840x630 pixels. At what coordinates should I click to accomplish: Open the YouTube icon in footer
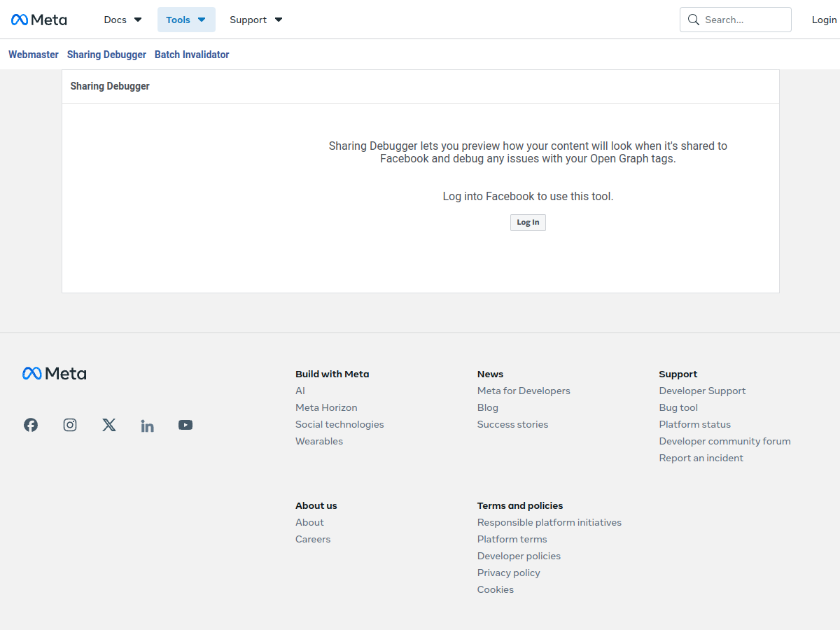point(185,425)
